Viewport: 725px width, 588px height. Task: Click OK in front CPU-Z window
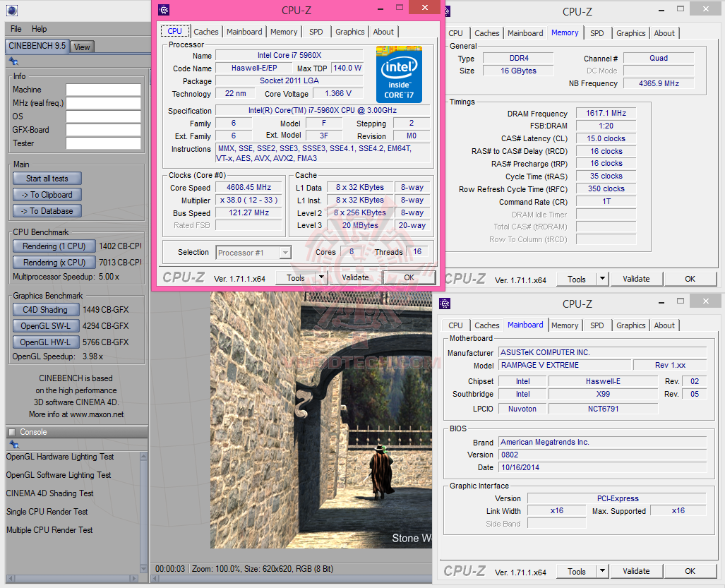tap(409, 277)
